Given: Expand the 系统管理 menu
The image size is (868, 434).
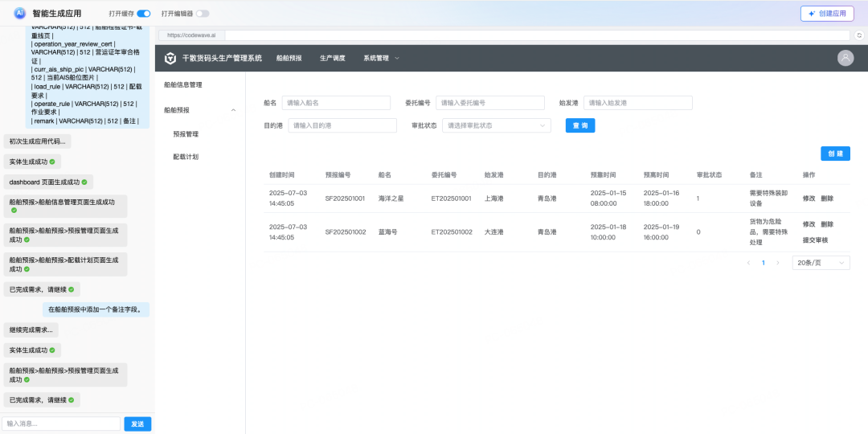Looking at the screenshot, I should 382,58.
